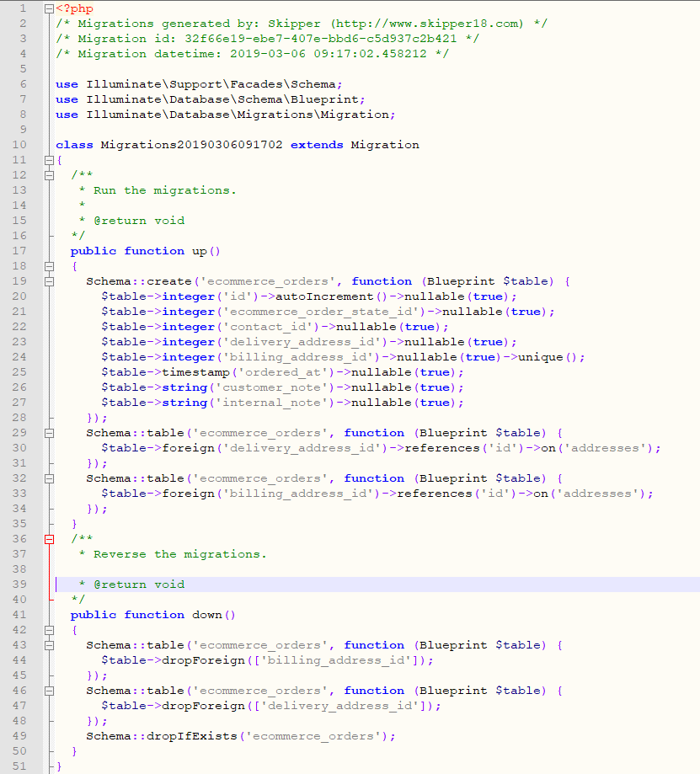Click the class name Migrations20190306091702

pos(191,145)
